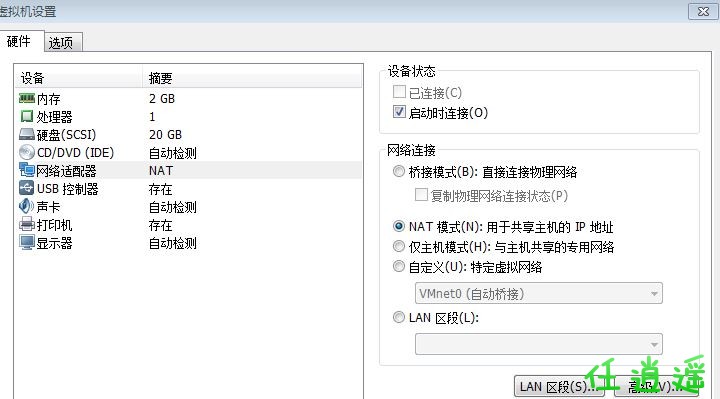Select the 硬盘(SCSI) row label
The width and height of the screenshot is (720, 399).
click(x=67, y=135)
